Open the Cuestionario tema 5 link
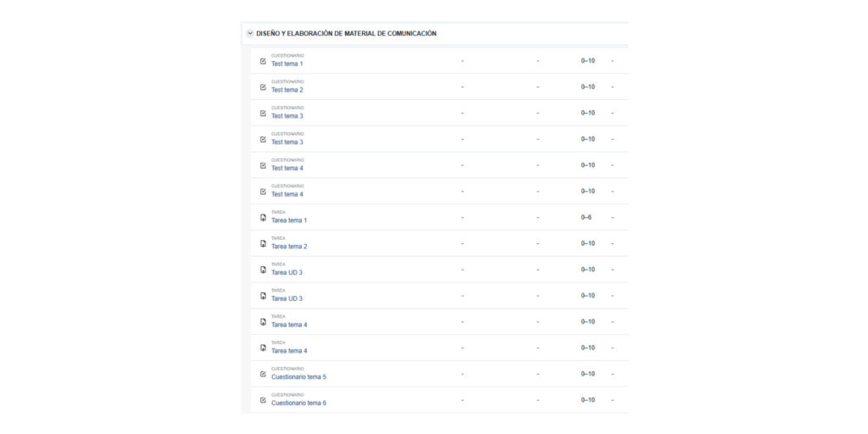 (298, 377)
